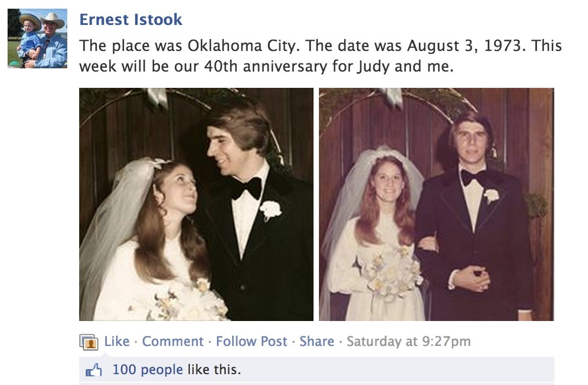Click the groom's boutonniere in right photo
The height and width of the screenshot is (385, 588).
491,196
